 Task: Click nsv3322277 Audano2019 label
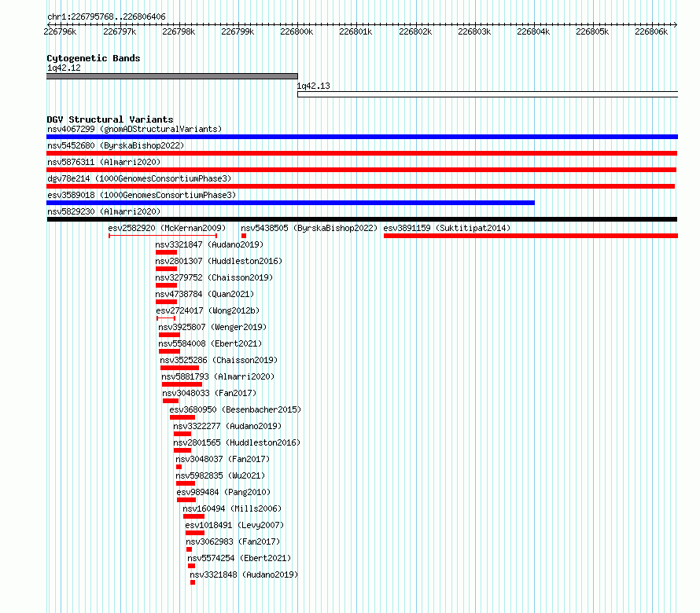(227, 426)
